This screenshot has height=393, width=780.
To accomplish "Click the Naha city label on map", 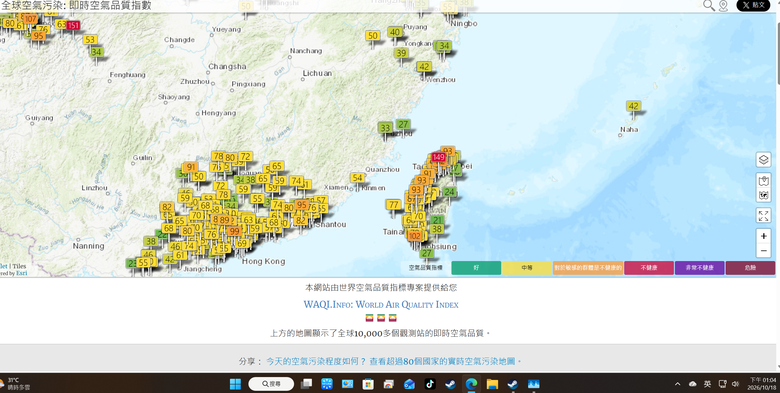I will pyautogui.click(x=629, y=129).
